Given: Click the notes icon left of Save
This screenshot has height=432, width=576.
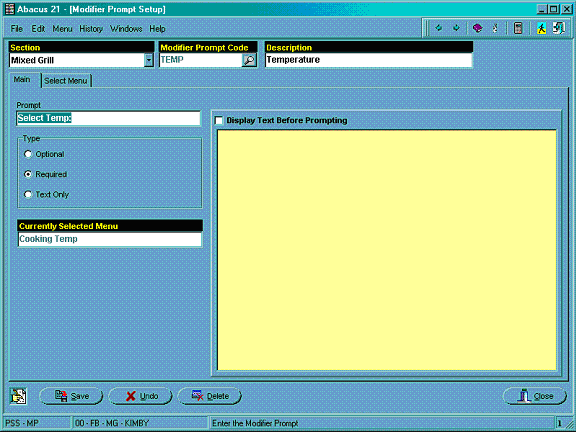Looking at the screenshot, I should pos(18,396).
